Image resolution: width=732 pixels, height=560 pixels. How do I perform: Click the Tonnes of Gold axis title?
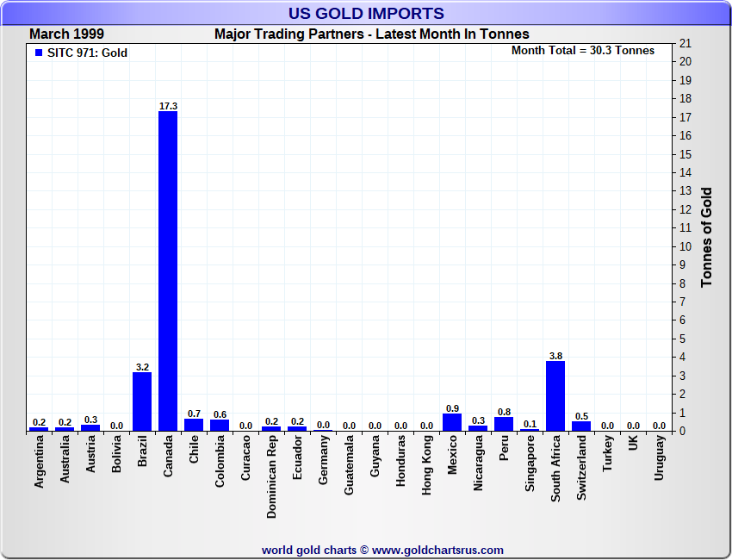(707, 237)
